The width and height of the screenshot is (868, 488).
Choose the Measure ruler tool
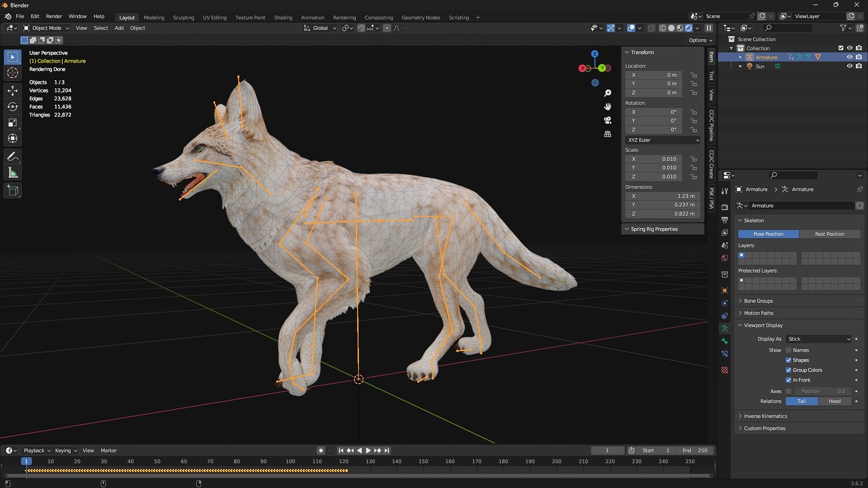point(12,173)
